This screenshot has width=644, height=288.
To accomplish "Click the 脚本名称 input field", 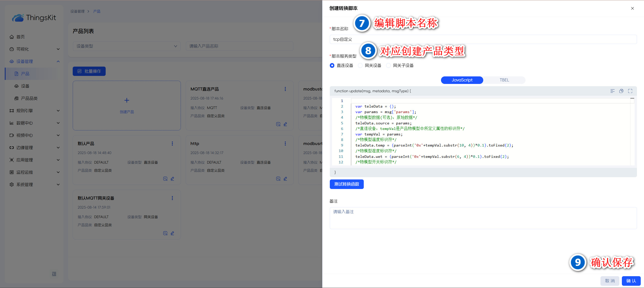I will coord(483,39).
